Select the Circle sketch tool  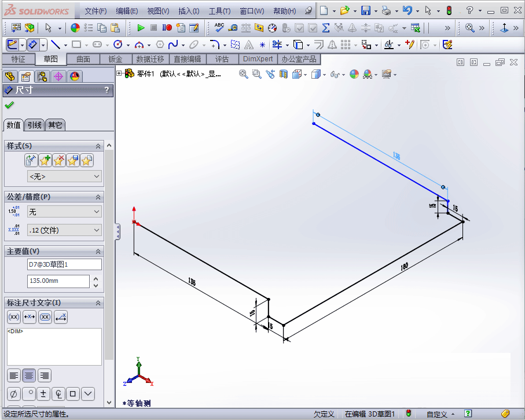[x=119, y=43]
